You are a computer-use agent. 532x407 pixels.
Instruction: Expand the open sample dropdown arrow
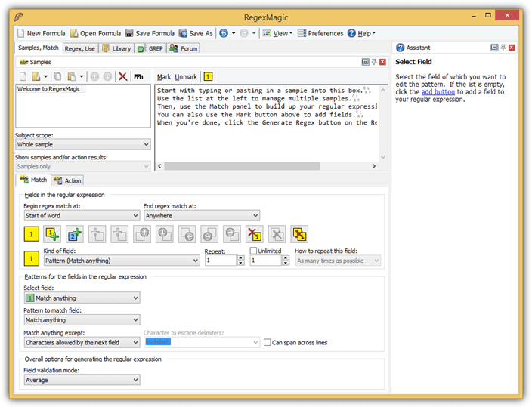45,77
